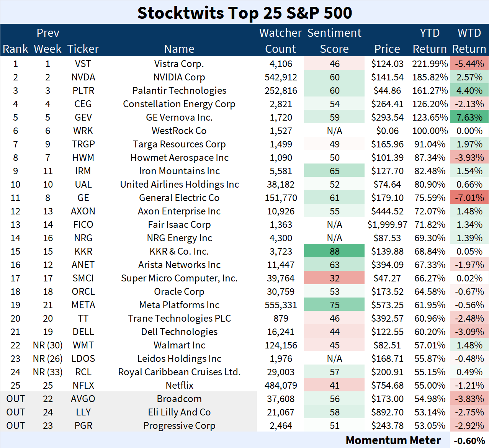Select KKR's green sentiment score 88
The width and height of the screenshot is (489, 448).
pos(334,252)
